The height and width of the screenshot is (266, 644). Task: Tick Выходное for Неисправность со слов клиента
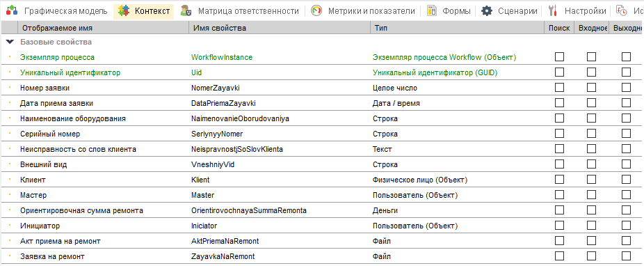[x=627, y=148]
